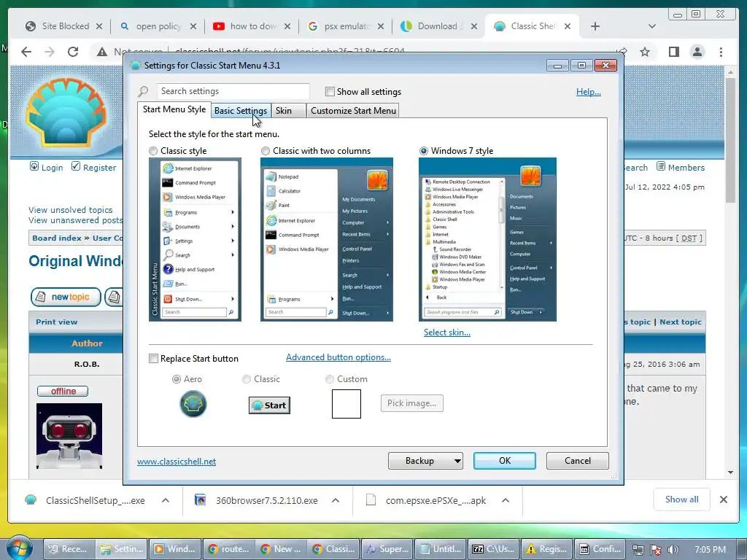Click the volume speaker tray icon
Screen dimensions: 747x560
[x=673, y=550]
